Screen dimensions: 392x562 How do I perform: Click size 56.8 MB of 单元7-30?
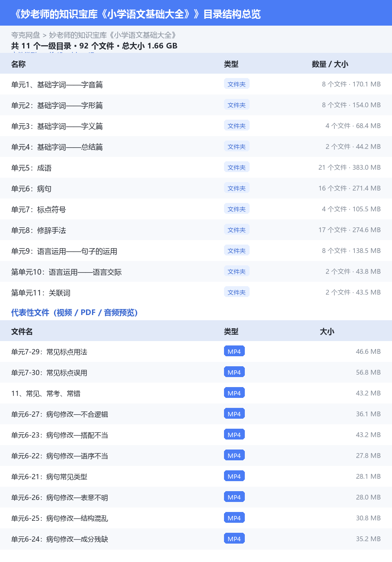pyautogui.click(x=368, y=372)
